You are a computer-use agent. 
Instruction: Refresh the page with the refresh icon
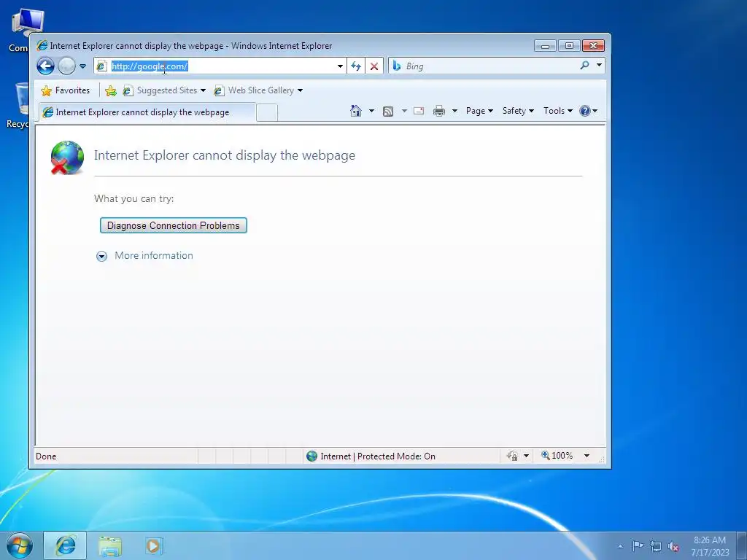point(356,66)
